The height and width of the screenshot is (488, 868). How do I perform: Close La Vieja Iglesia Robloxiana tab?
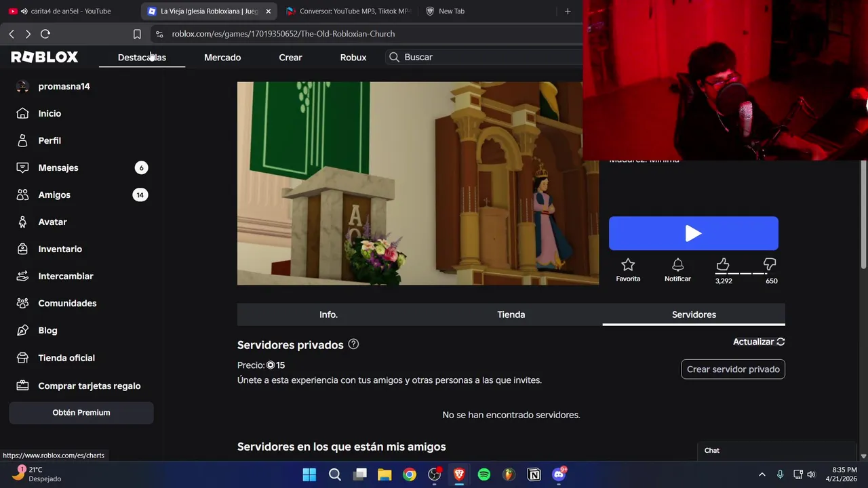(268, 12)
